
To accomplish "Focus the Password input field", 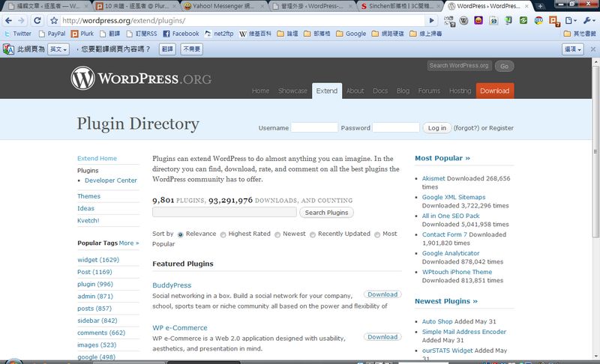I will click(396, 127).
